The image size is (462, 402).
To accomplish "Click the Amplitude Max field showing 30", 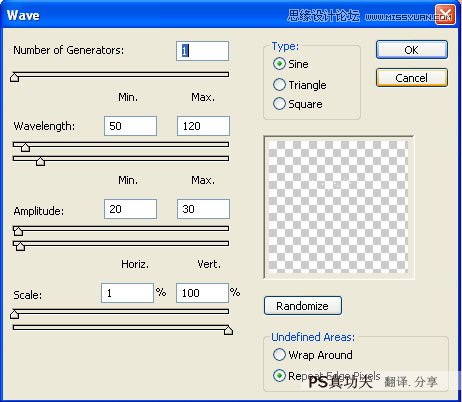I will coord(203,209).
